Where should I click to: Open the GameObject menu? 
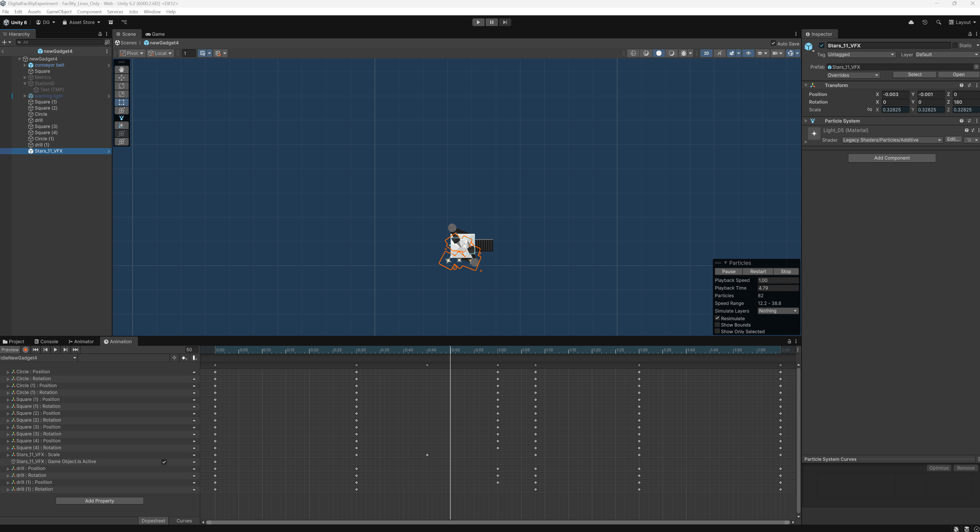point(59,12)
